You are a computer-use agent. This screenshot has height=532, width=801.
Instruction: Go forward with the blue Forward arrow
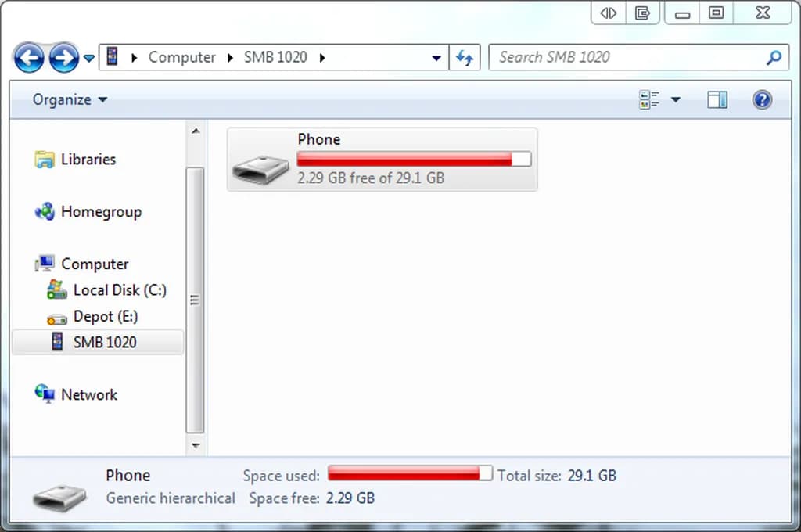[x=64, y=58]
